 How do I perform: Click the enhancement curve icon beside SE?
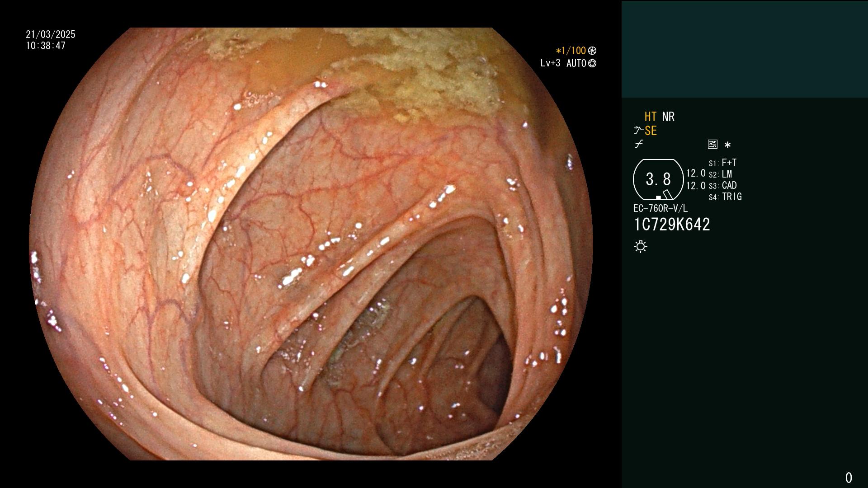pyautogui.click(x=638, y=131)
